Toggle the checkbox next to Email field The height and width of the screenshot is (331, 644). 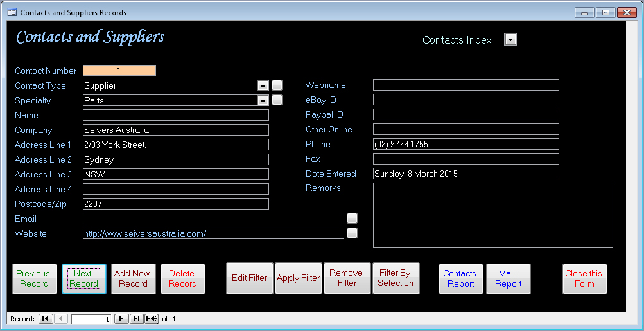tap(352, 218)
